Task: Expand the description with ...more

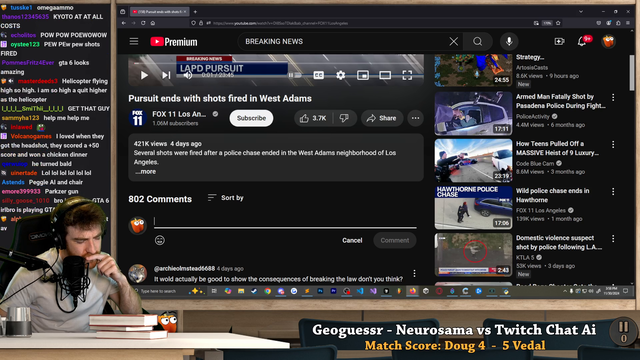Action: tap(145, 171)
